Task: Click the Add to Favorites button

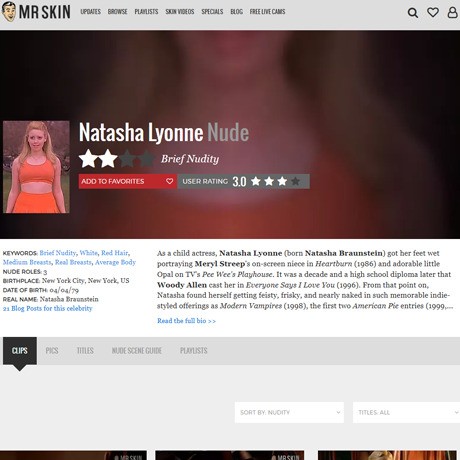Action: [x=128, y=181]
